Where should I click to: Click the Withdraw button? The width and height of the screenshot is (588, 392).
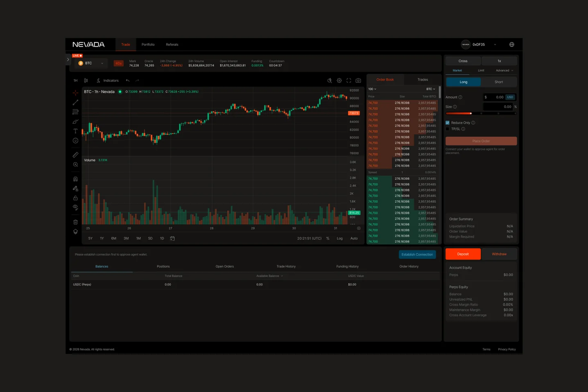click(499, 254)
